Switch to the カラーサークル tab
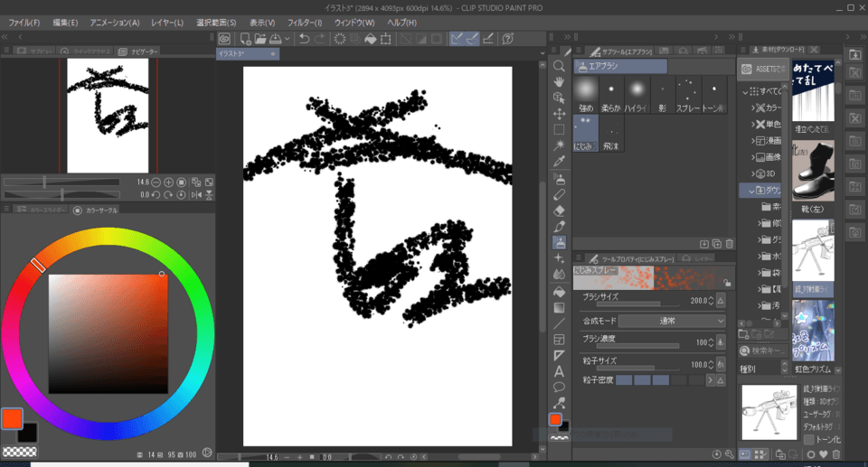Viewport: 868px width, 467px height. click(101, 210)
